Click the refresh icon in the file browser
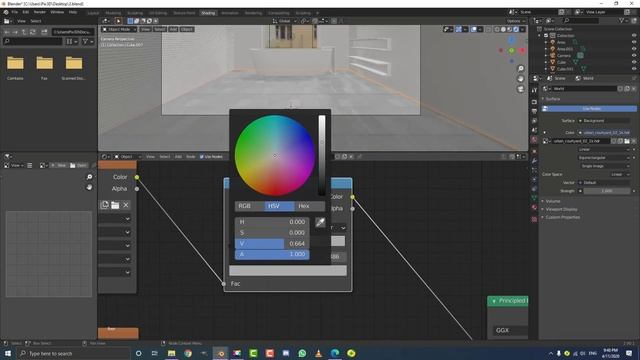This screenshot has width=640, height=360. click(x=33, y=31)
